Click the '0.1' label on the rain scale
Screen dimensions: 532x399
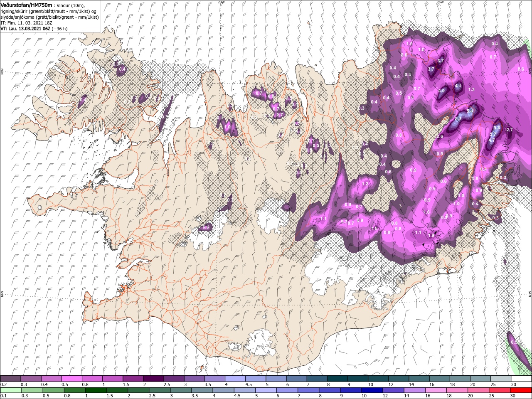(3, 396)
